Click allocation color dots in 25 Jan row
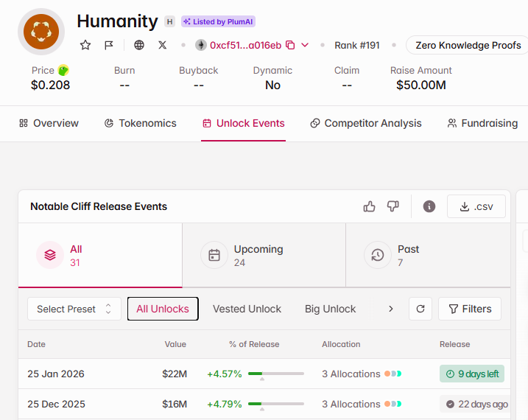The image size is (528, 420). click(393, 374)
